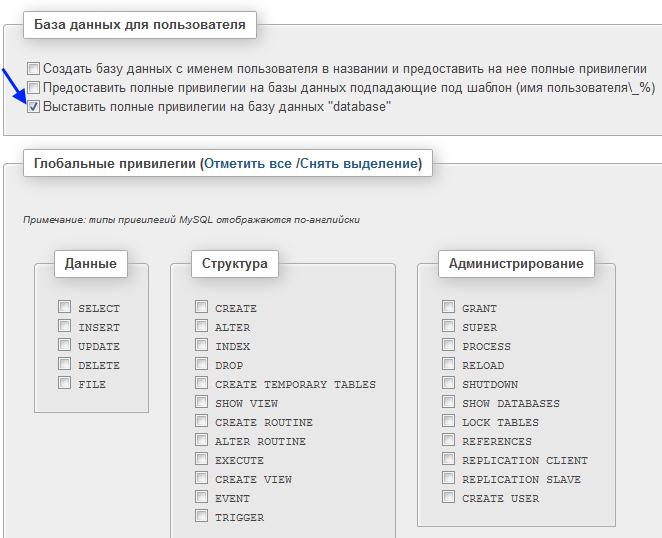This screenshot has height=538, width=662.
Task: Enable the SHUTDOWN privilege checkbox
Action: (x=448, y=383)
